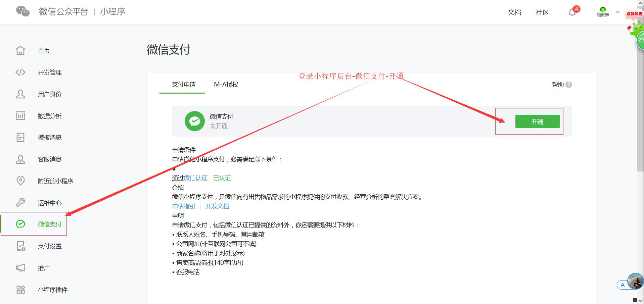
Task: Click the round photo avatar at bottom right
Action: pyautogui.click(x=636, y=281)
